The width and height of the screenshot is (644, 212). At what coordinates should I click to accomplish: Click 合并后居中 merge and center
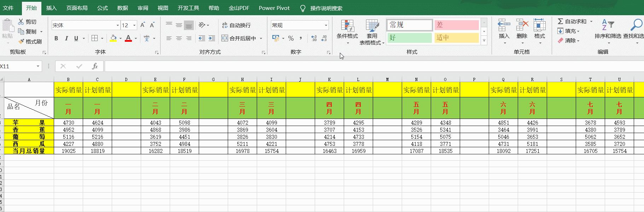(x=239, y=38)
